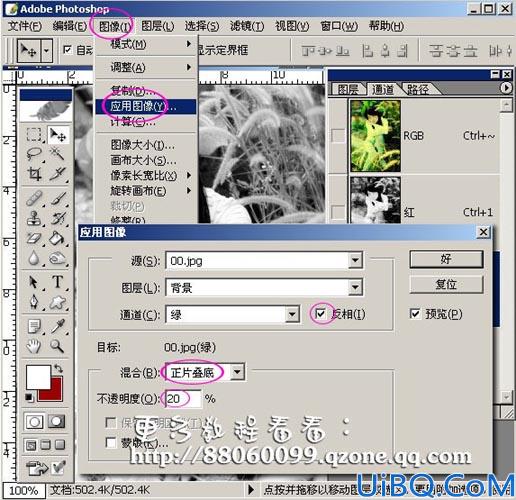This screenshot has width=516, height=500.
Task: Select the 红 channel thumbnail
Action: (x=375, y=200)
